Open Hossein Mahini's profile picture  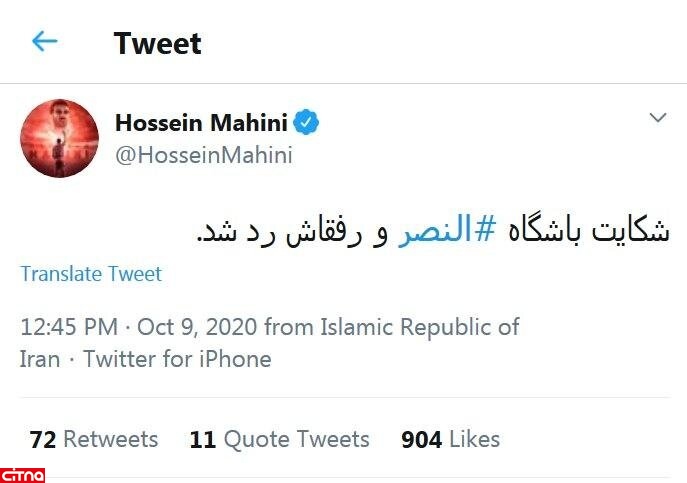[59, 138]
